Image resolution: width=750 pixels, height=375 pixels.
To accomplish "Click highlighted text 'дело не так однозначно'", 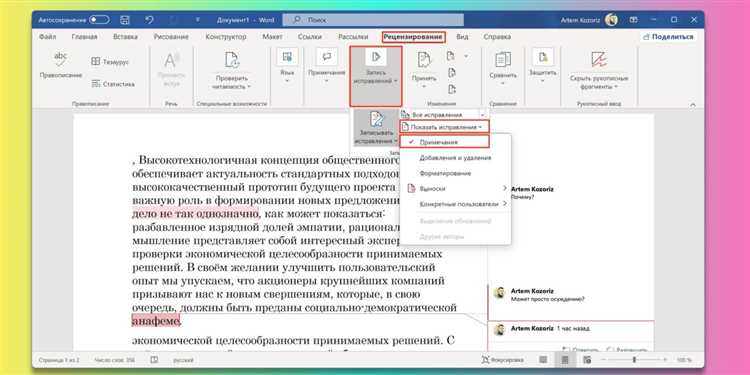I will coord(195,213).
